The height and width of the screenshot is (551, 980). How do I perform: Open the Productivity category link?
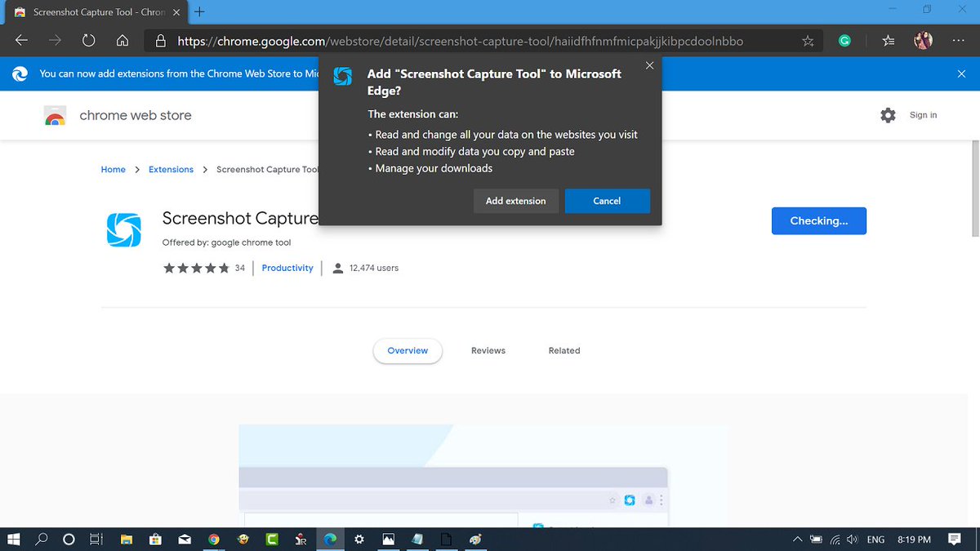[287, 267]
